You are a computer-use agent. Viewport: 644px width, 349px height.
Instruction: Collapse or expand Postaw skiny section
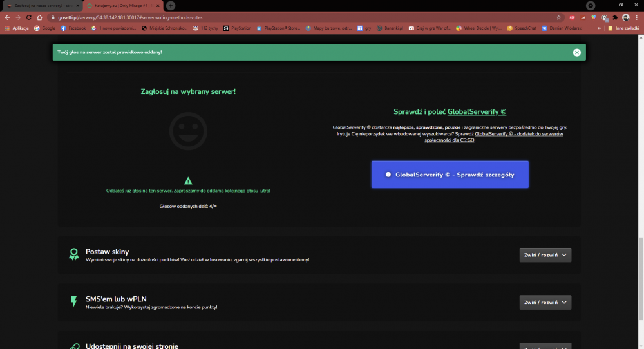tap(545, 255)
